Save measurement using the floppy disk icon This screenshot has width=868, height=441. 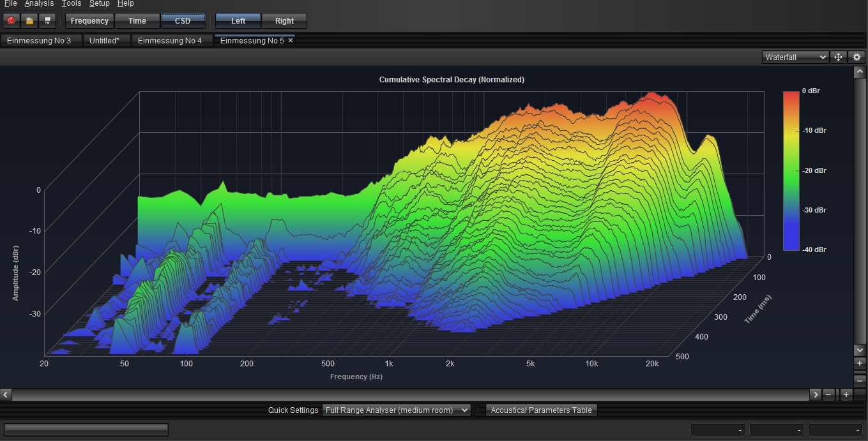click(x=47, y=21)
